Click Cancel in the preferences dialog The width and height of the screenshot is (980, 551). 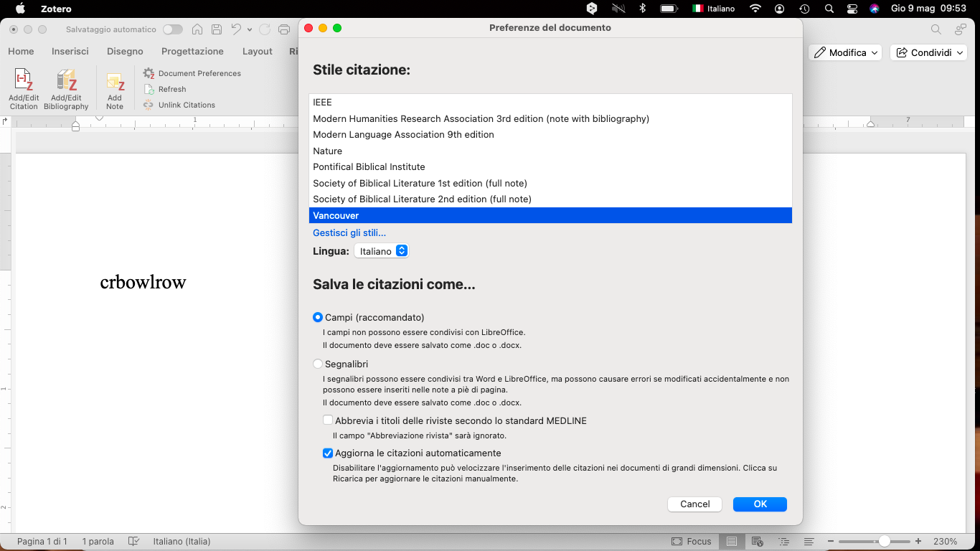click(x=694, y=504)
